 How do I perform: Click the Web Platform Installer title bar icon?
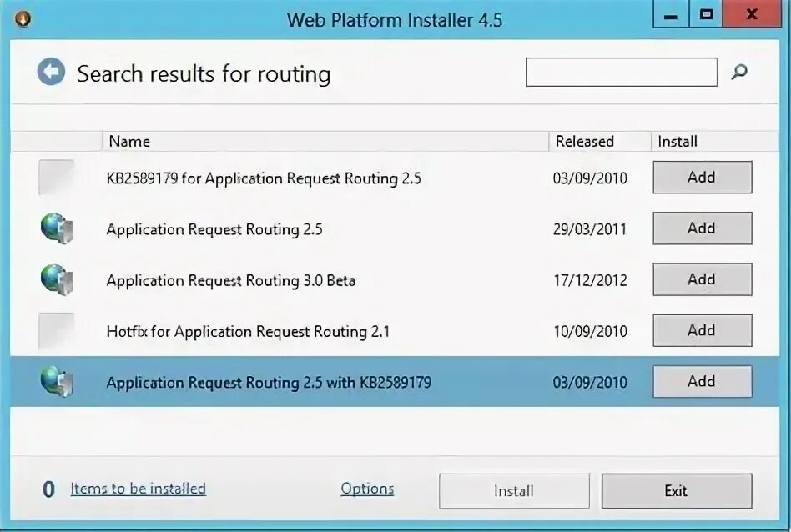click(23, 18)
